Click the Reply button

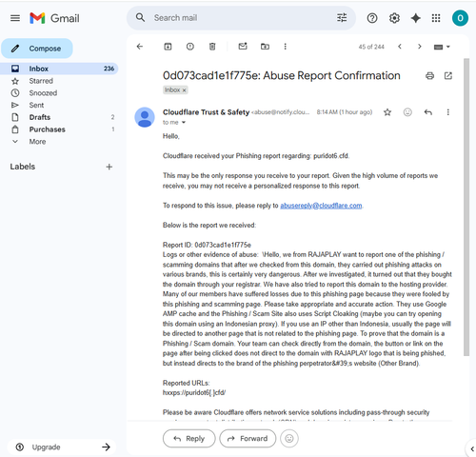(x=189, y=439)
